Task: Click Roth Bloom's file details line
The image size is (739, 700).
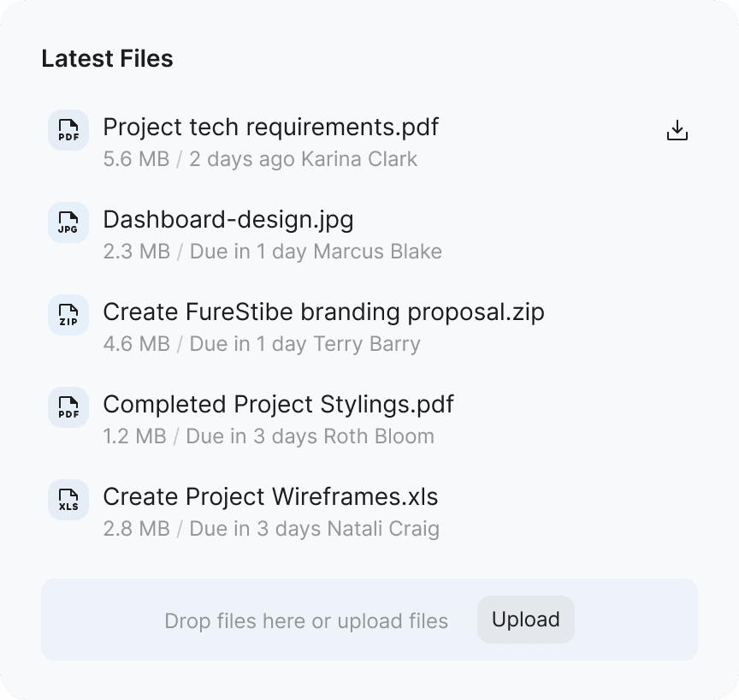Action: tap(269, 436)
